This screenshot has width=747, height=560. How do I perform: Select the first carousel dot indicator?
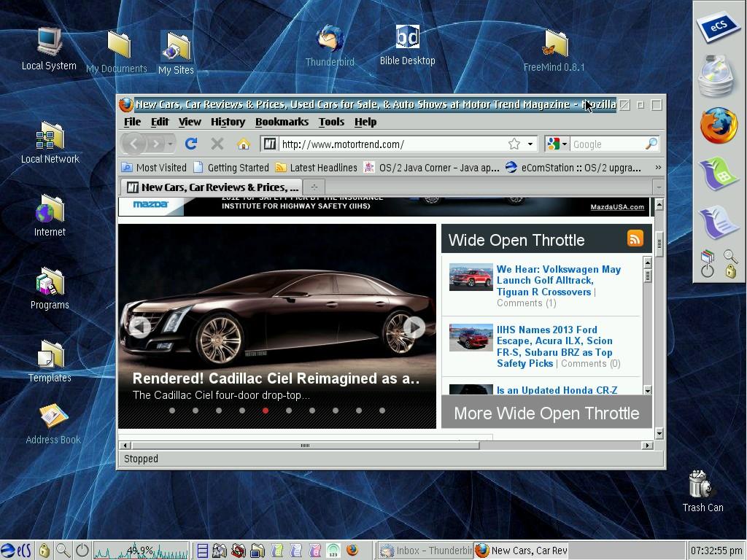[172, 411]
